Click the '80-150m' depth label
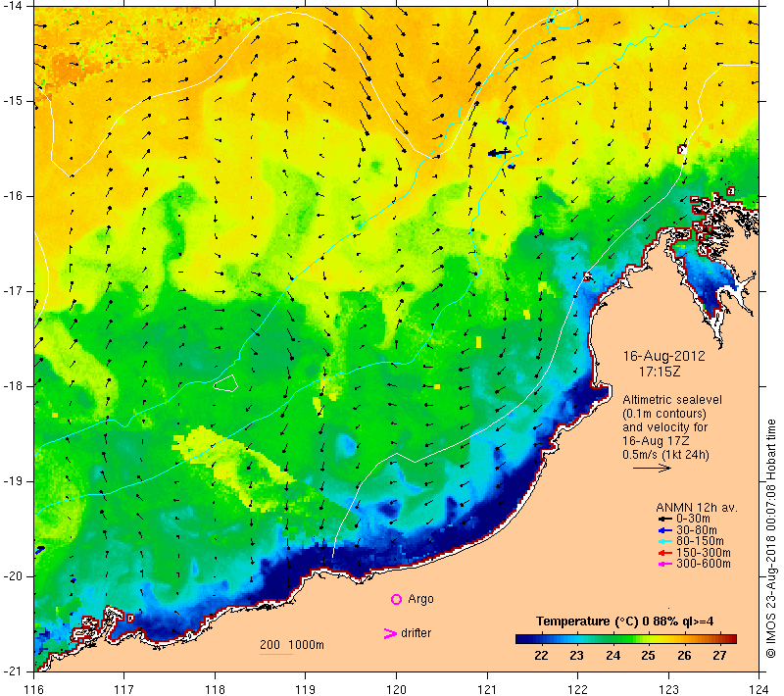This screenshot has width=784, height=696. (x=700, y=541)
